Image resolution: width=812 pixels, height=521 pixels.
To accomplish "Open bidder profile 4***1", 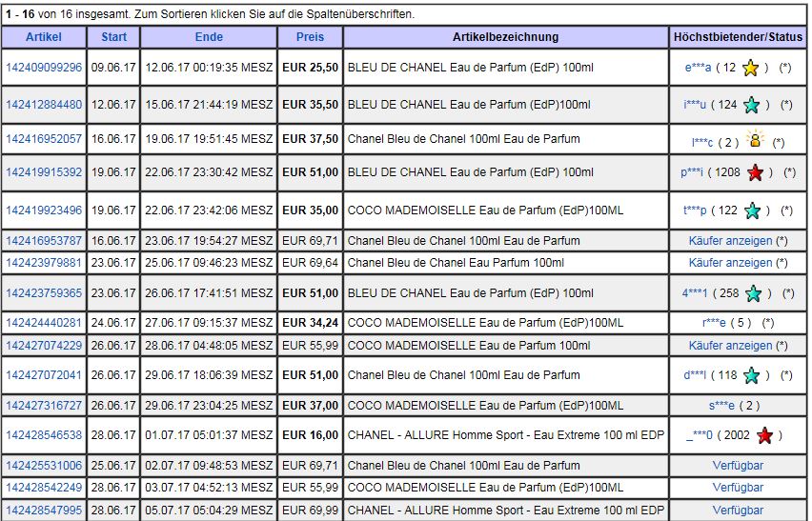I will (x=695, y=292).
